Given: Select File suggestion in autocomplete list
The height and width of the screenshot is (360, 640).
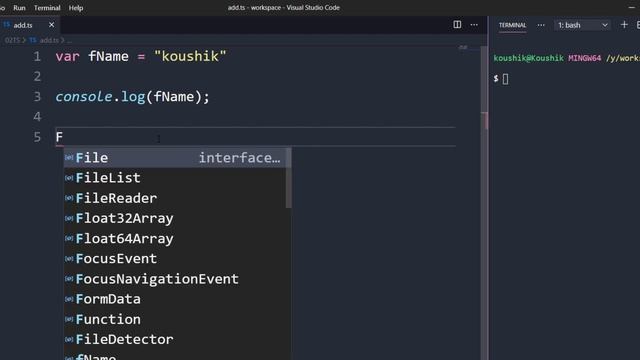Looking at the screenshot, I should pyautogui.click(x=177, y=158).
